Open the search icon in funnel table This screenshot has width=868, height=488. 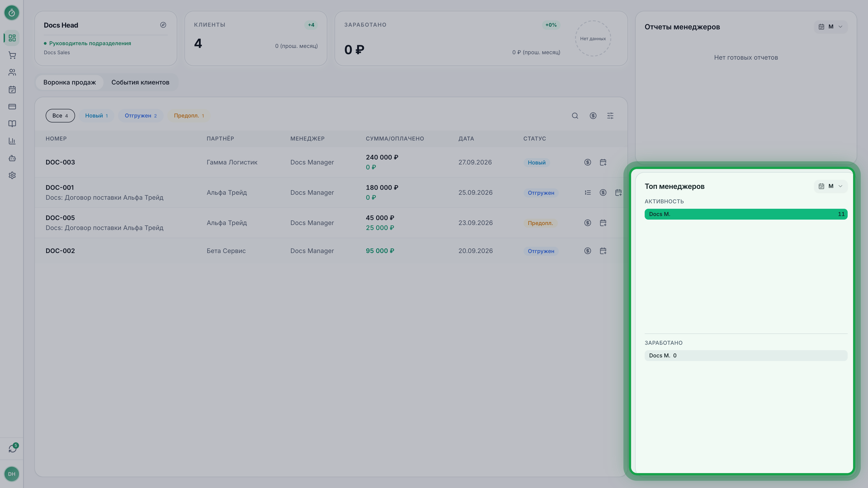point(575,116)
